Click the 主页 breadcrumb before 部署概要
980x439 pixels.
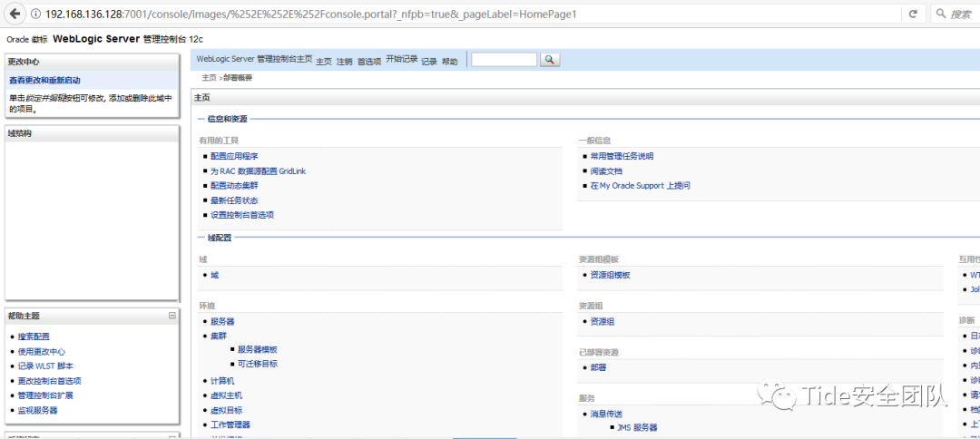click(x=209, y=78)
